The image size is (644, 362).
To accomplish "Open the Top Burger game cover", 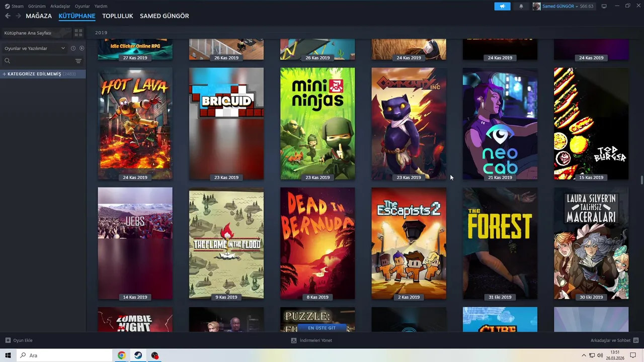I will pos(591,124).
